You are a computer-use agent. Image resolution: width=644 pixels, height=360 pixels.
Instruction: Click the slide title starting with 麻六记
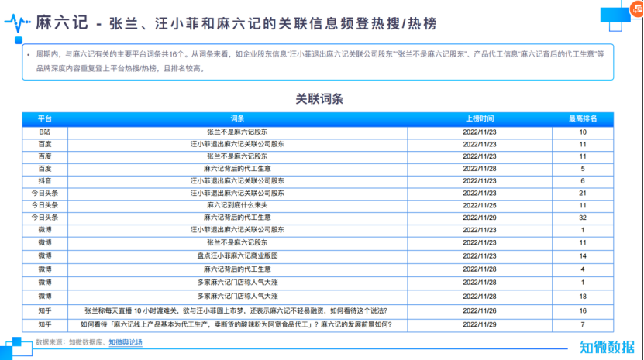[x=236, y=23]
